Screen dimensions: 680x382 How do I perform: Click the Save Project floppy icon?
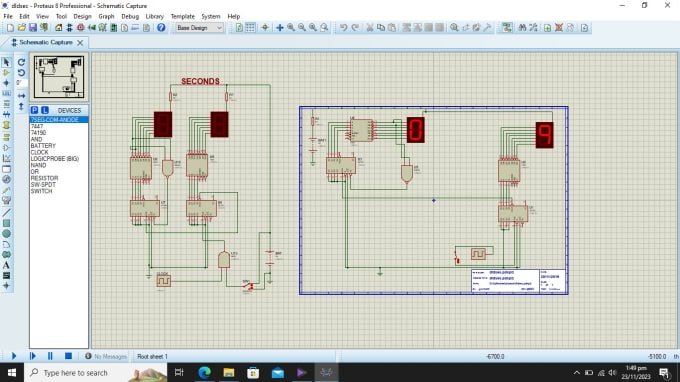33,28
